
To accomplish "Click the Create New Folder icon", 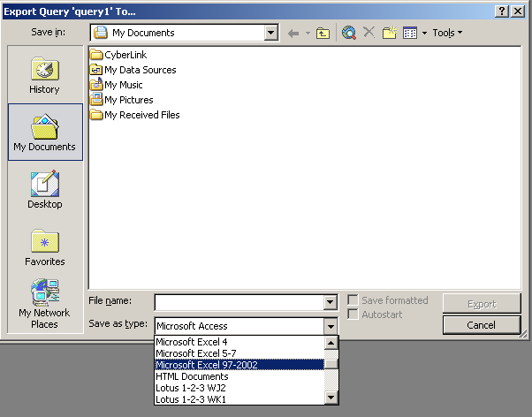I will (x=389, y=33).
